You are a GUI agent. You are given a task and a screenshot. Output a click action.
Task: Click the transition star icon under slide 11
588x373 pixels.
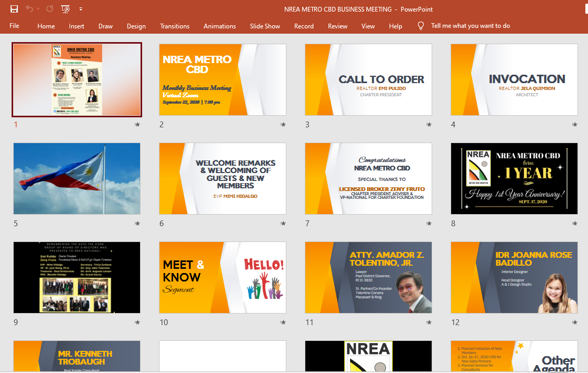point(429,322)
